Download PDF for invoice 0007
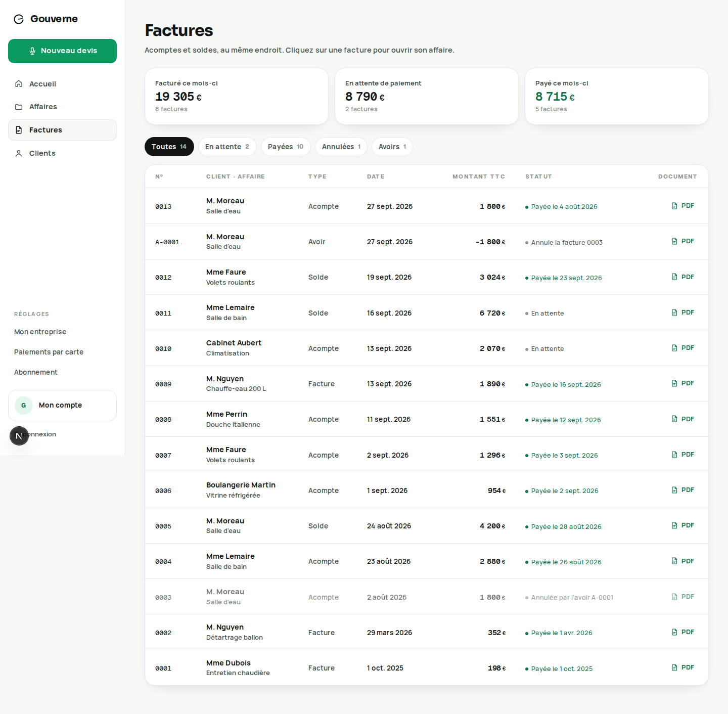This screenshot has height=714, width=728. point(682,455)
